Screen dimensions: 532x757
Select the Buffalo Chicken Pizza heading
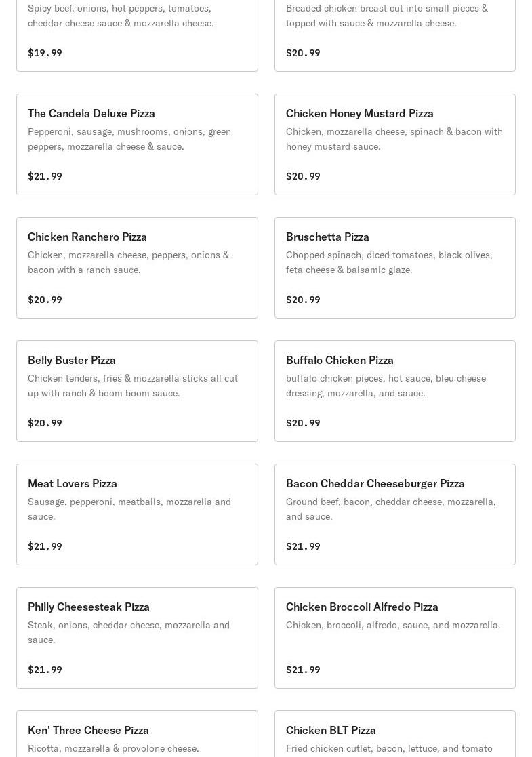tap(340, 360)
